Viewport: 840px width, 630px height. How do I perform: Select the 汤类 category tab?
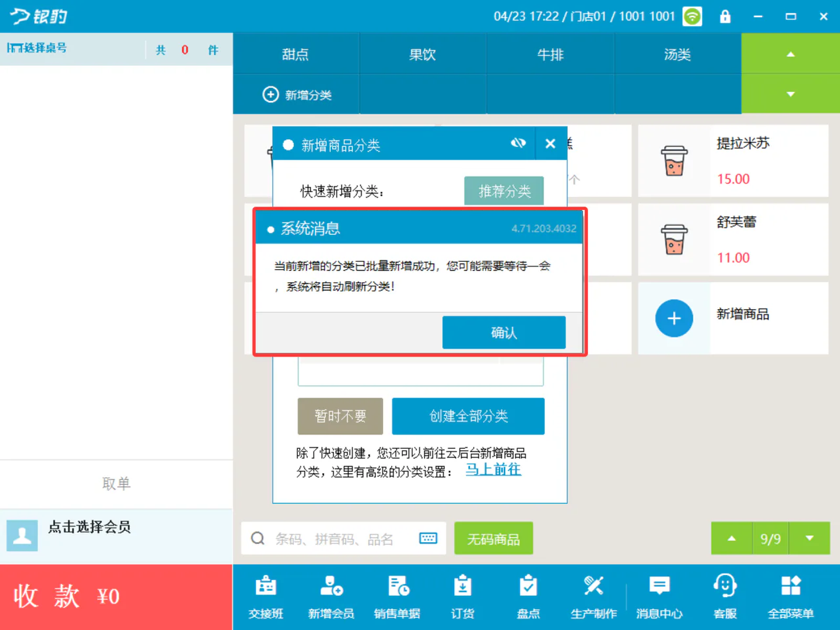[678, 54]
